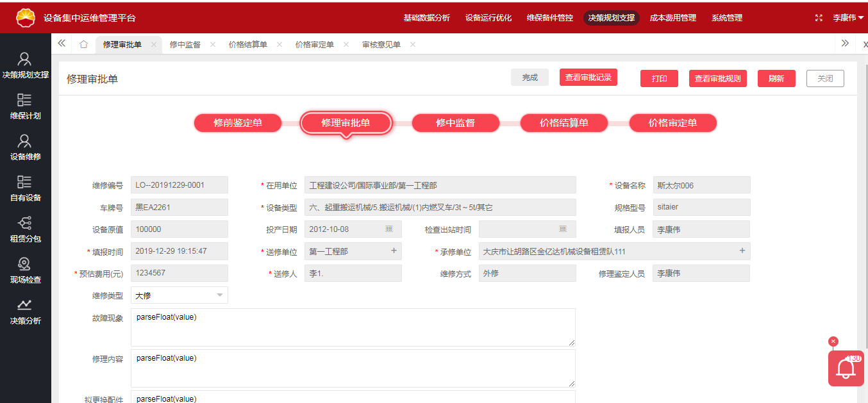868x403 pixels.
Task: Click the home icon in tab bar
Action: 83,44
